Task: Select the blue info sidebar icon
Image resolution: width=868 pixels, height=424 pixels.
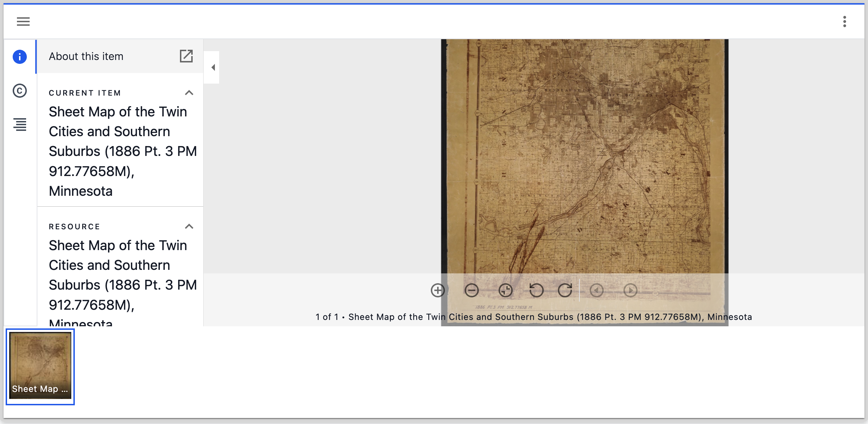Action: coord(20,57)
